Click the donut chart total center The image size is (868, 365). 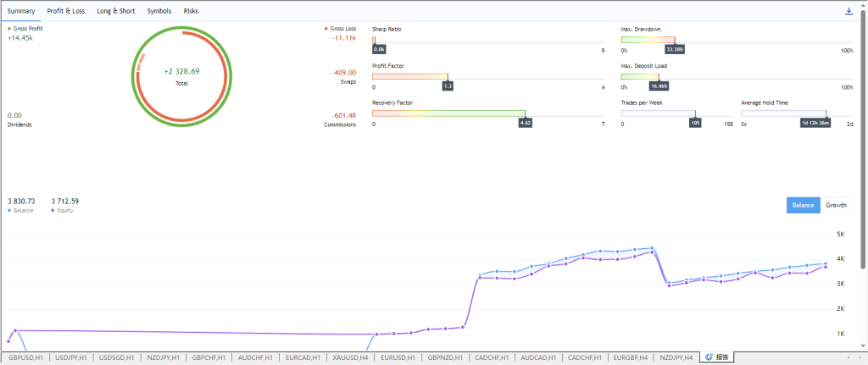coord(181,76)
